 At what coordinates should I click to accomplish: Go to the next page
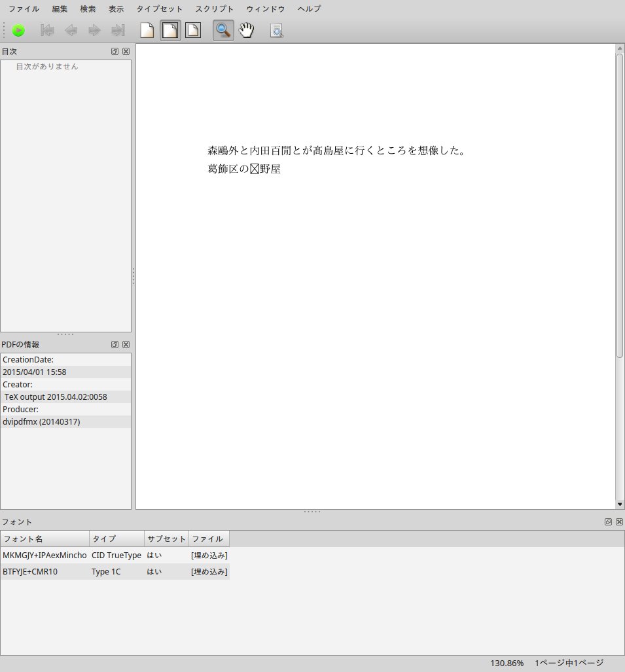coord(94,31)
